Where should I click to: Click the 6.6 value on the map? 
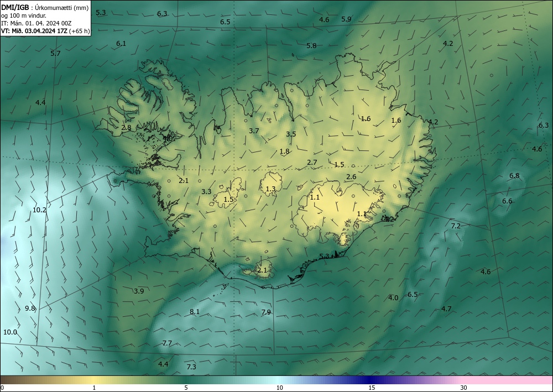[507, 201]
